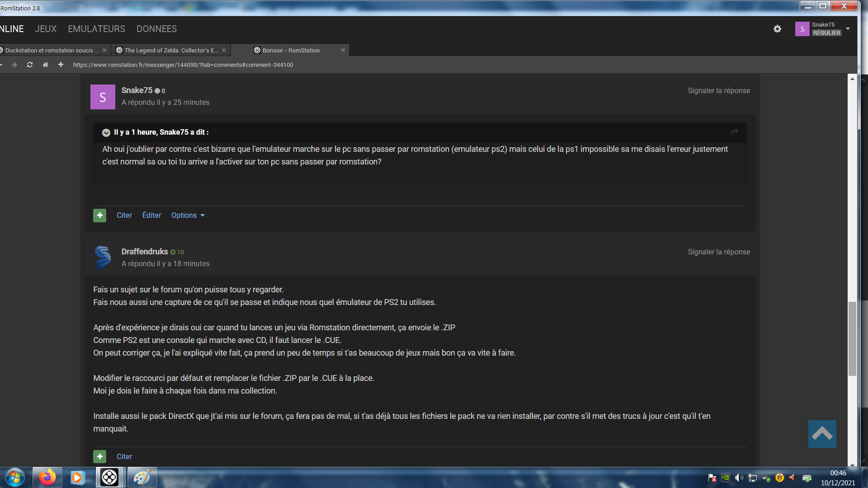
Task: Collapse the quoted Snake75 message chevron
Action: click(x=106, y=132)
